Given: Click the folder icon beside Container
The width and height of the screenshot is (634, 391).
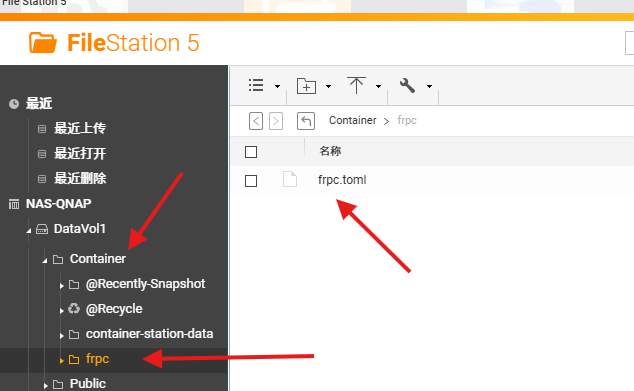Looking at the screenshot, I should point(58,260).
